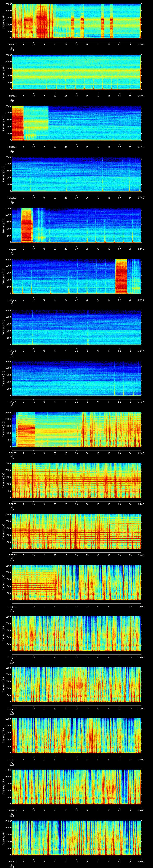Click the '36:00' end time label
This screenshot has height=868, width=153.
(141, 657)
